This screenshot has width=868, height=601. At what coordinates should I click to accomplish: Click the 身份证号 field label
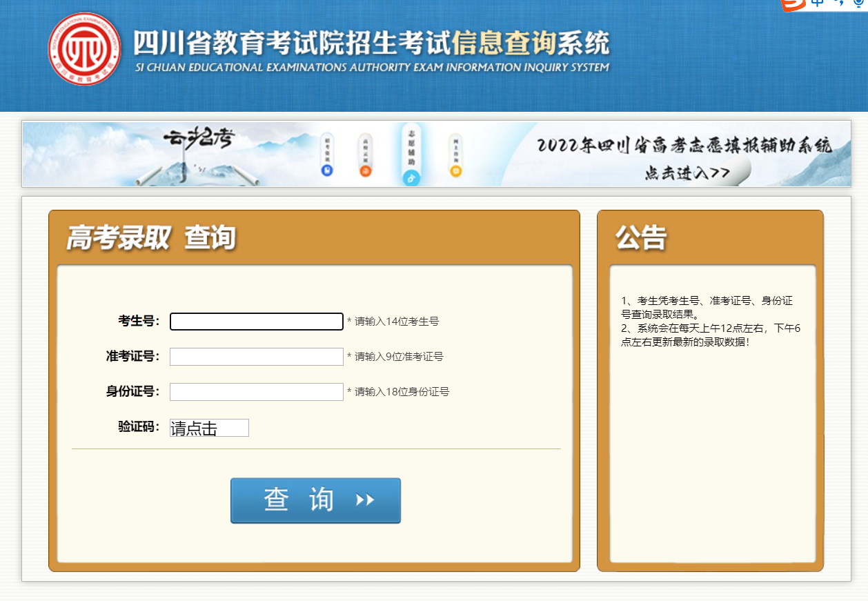(x=132, y=391)
